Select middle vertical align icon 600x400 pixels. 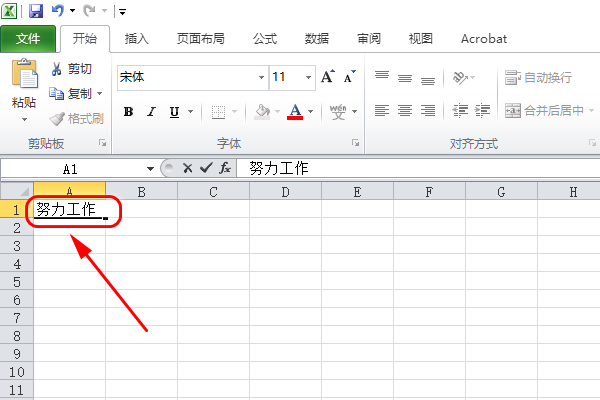point(405,78)
